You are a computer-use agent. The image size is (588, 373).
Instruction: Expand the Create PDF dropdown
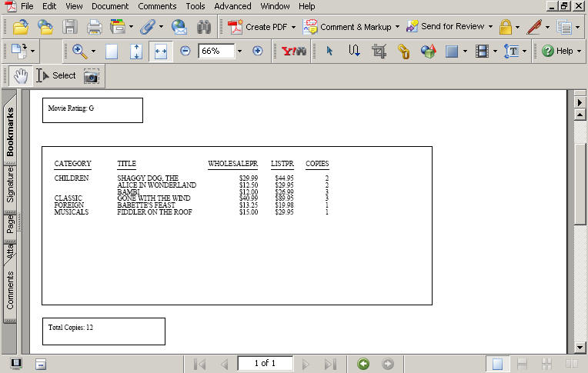tap(294, 27)
